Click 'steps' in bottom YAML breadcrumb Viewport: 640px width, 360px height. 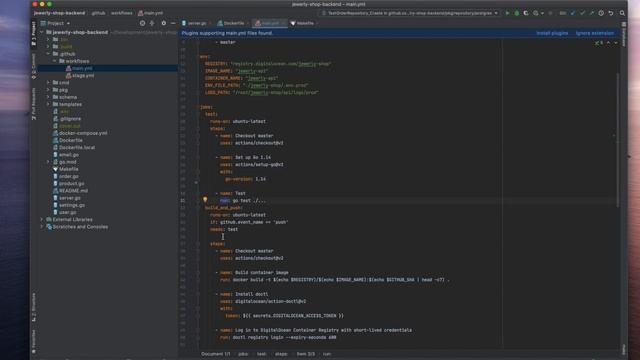pos(281,354)
